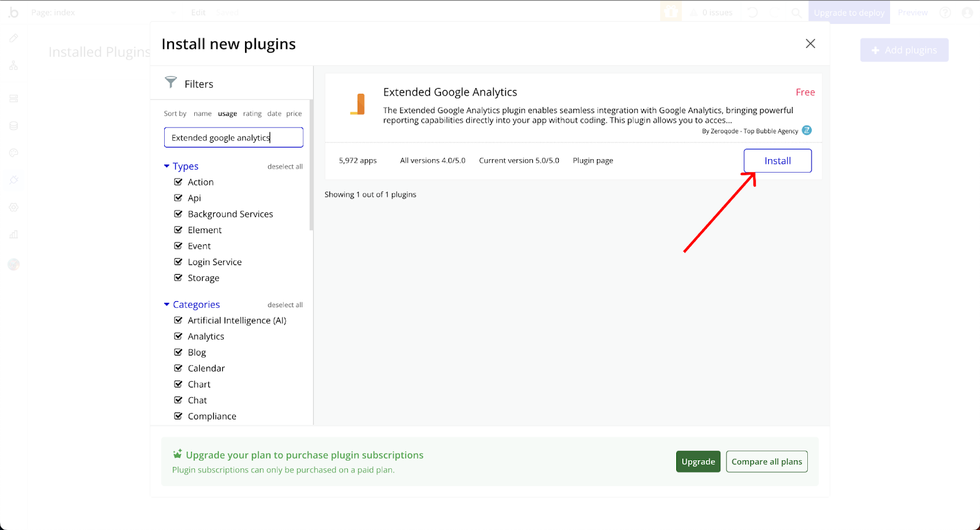This screenshot has height=530, width=980.
Task: Close the Install new plugins dialog
Action: pos(810,43)
